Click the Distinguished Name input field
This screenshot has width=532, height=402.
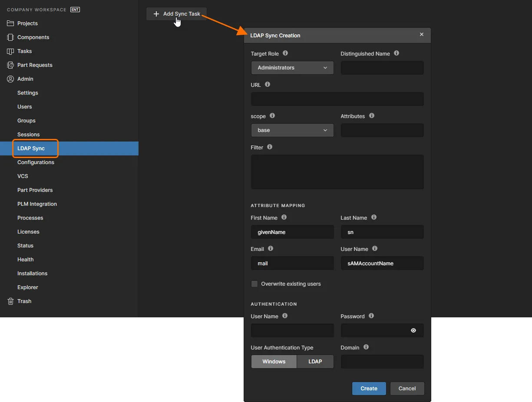pos(382,68)
